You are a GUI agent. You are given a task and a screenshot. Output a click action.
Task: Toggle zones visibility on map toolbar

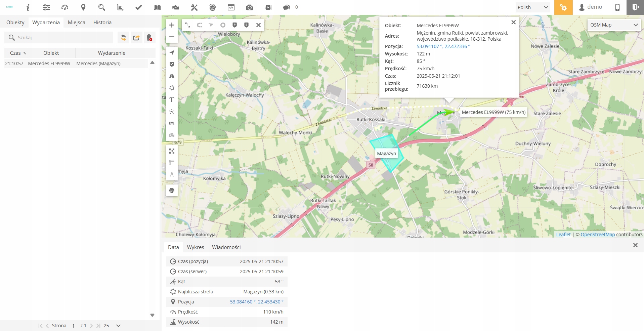tap(172, 88)
